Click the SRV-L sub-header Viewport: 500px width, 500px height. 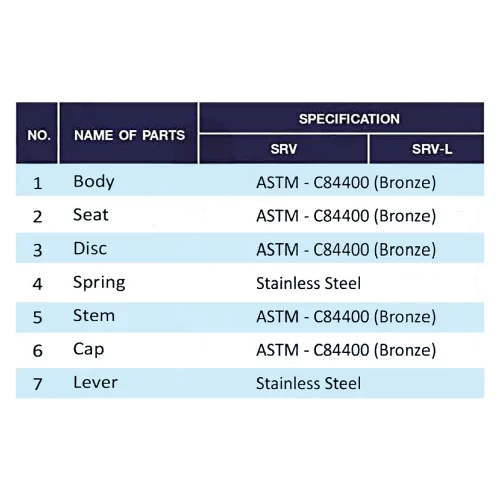[432, 149]
